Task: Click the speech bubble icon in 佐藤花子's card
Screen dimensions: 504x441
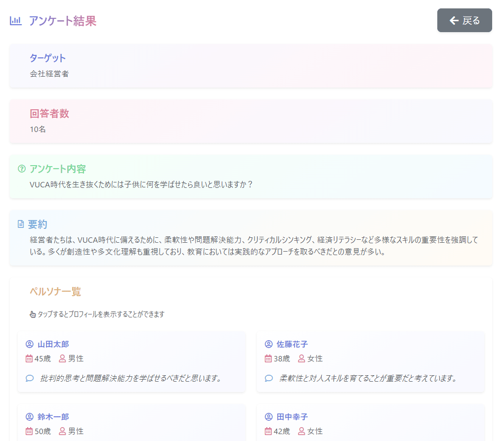Action: (x=269, y=378)
